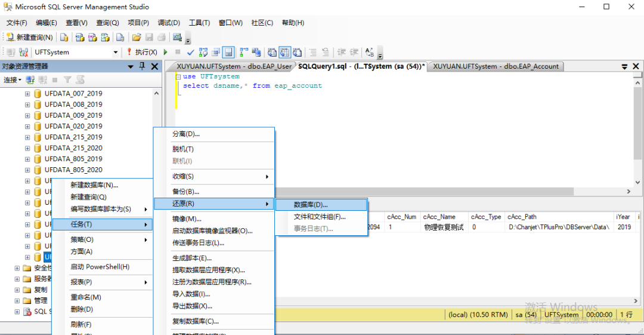Viewport: 644px width, 335px height.
Task: Open the 工具(T) menu
Action: (x=199, y=23)
